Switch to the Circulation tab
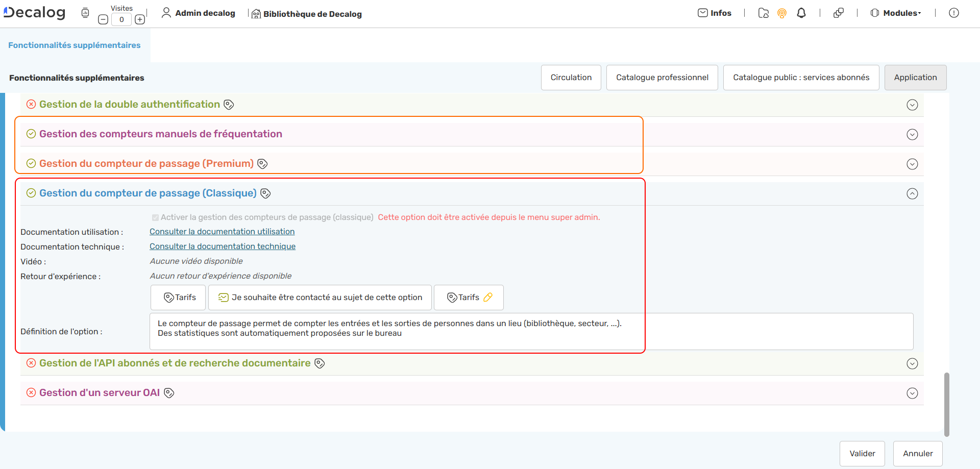This screenshot has width=980, height=469. click(571, 78)
